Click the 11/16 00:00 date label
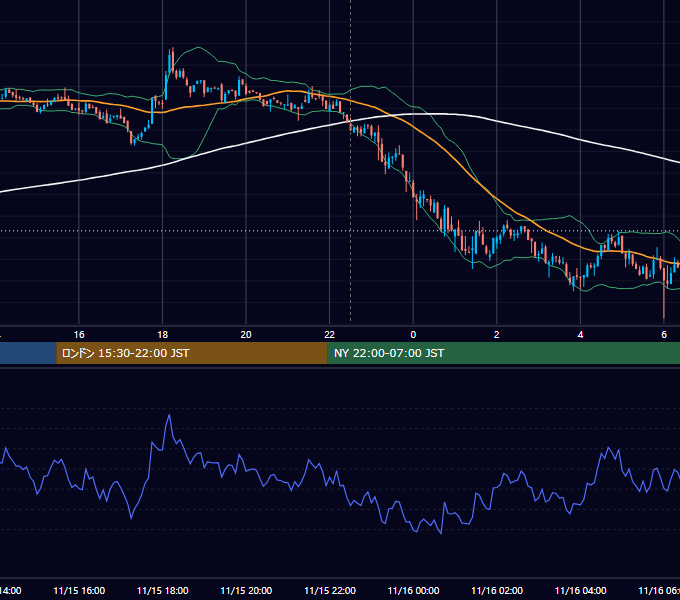The height and width of the screenshot is (600, 680). point(413,590)
